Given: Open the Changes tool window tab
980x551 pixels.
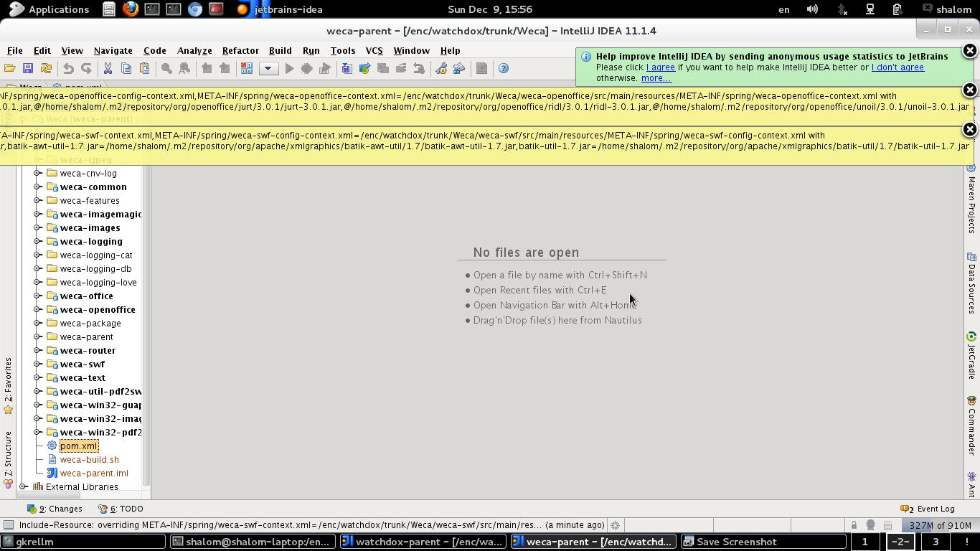Looking at the screenshot, I should [55, 509].
